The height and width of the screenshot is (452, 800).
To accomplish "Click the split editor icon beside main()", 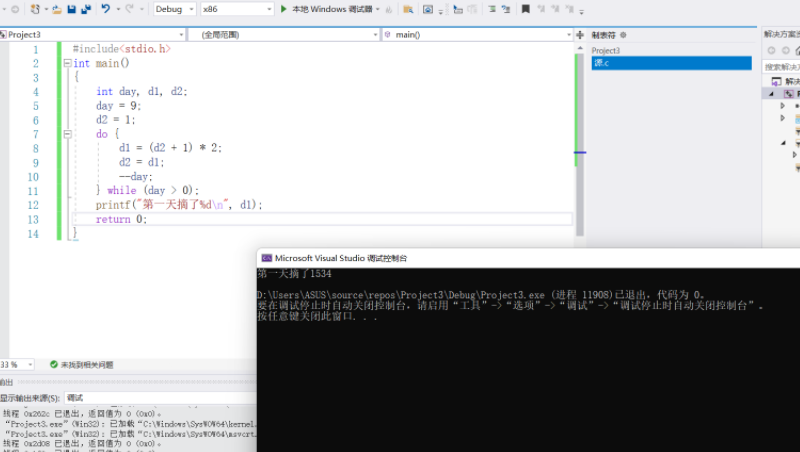I will (580, 35).
